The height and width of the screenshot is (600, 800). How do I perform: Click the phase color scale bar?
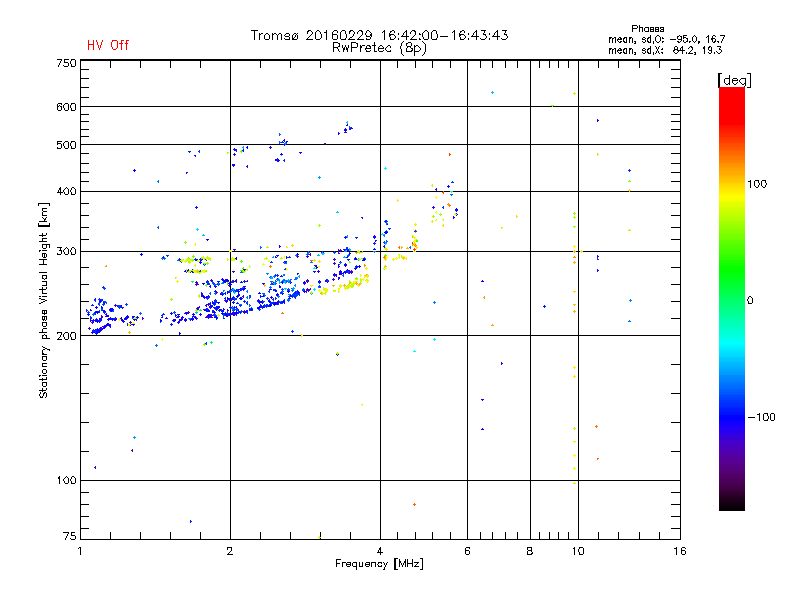(x=732, y=298)
